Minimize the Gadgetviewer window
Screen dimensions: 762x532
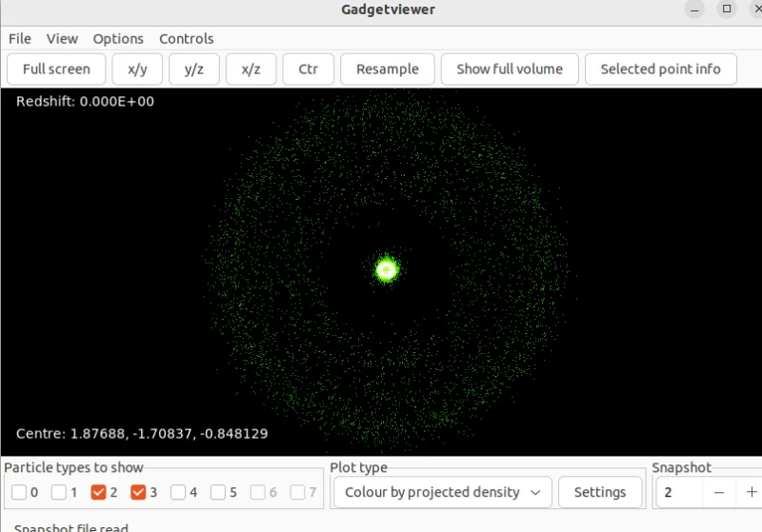(x=694, y=10)
